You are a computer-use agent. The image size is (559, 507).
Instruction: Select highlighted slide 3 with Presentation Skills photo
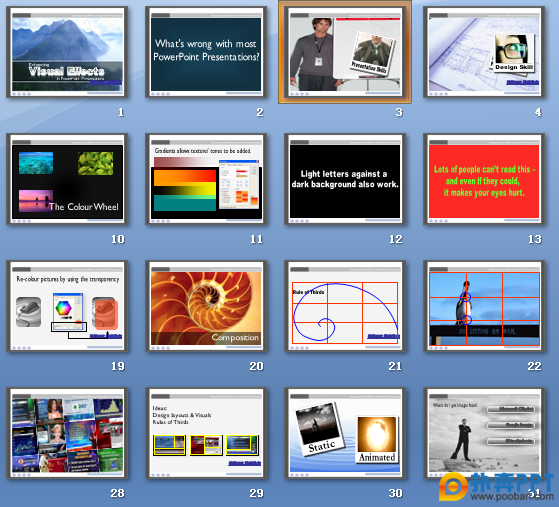tap(345, 52)
